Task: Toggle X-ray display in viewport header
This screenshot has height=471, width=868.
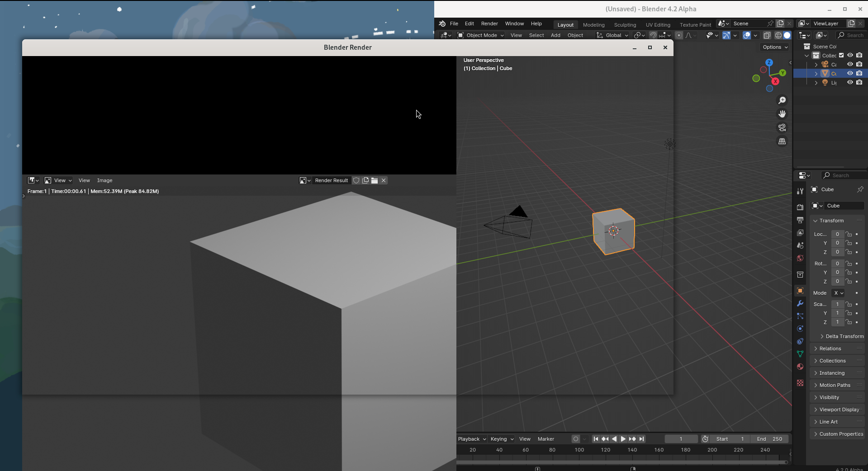Action: click(767, 35)
